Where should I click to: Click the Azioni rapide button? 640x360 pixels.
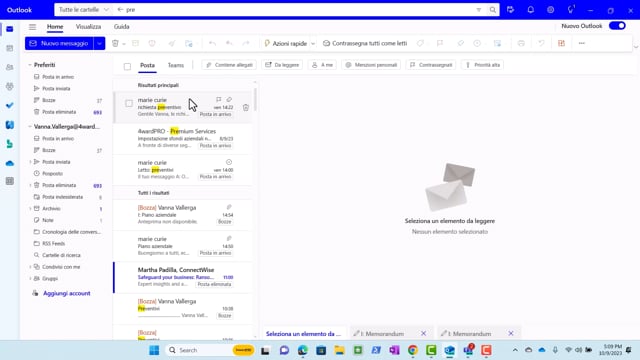pos(286,43)
